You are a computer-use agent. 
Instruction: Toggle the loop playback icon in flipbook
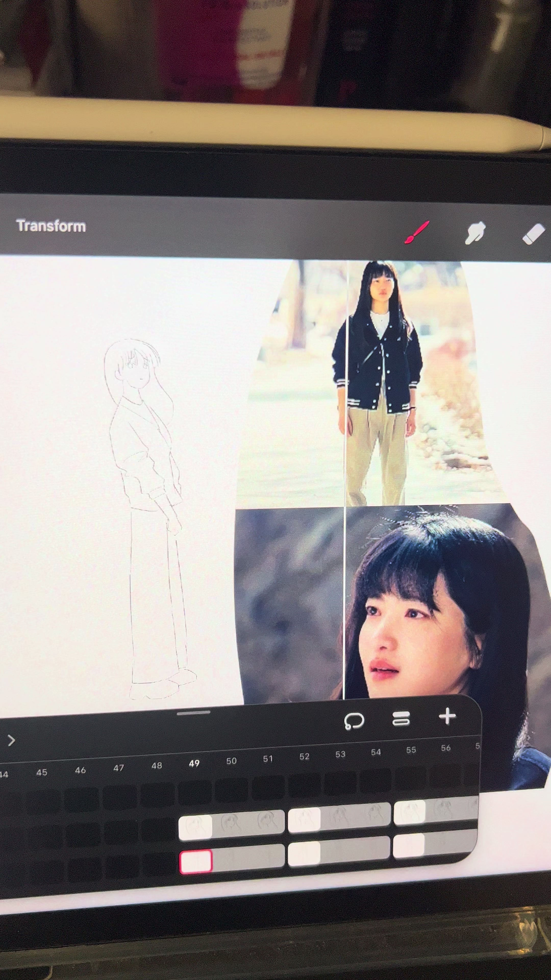(354, 721)
